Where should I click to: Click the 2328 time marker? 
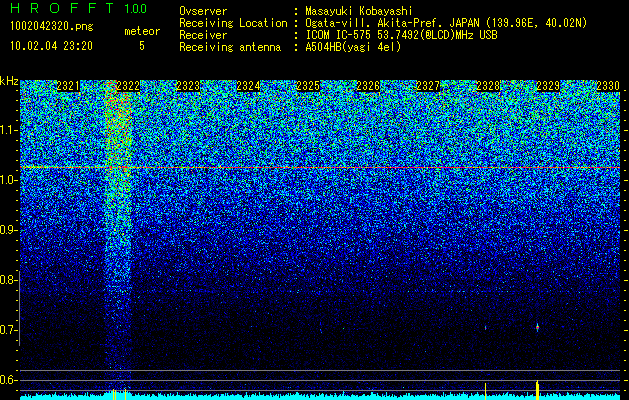pos(488,86)
